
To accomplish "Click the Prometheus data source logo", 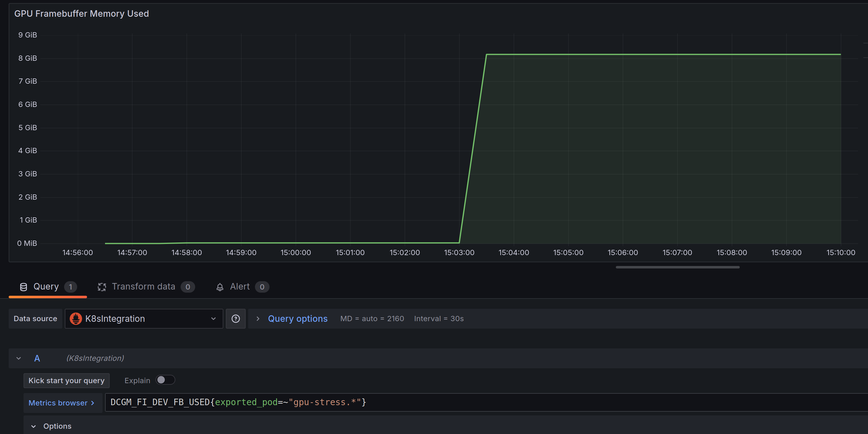I will point(76,319).
